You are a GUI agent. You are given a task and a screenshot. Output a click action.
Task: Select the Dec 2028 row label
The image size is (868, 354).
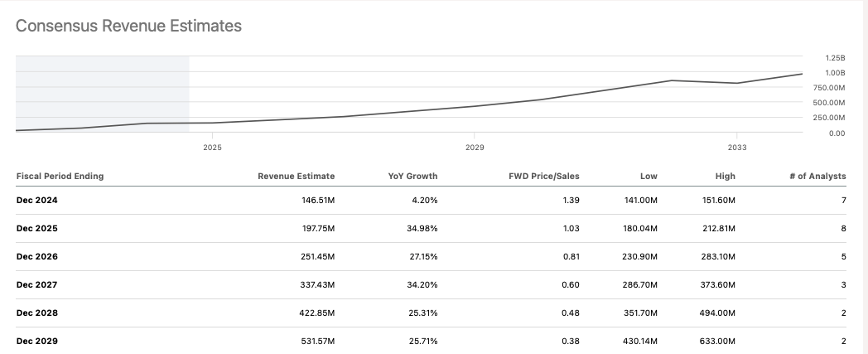tap(37, 313)
